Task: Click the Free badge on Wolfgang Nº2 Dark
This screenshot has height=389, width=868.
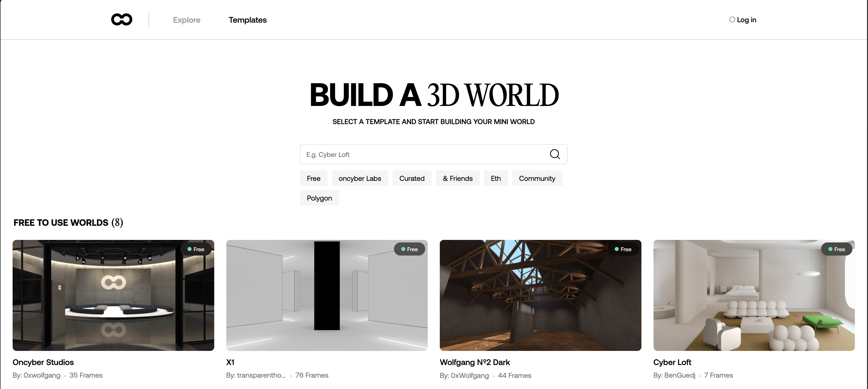Action: tap(623, 249)
